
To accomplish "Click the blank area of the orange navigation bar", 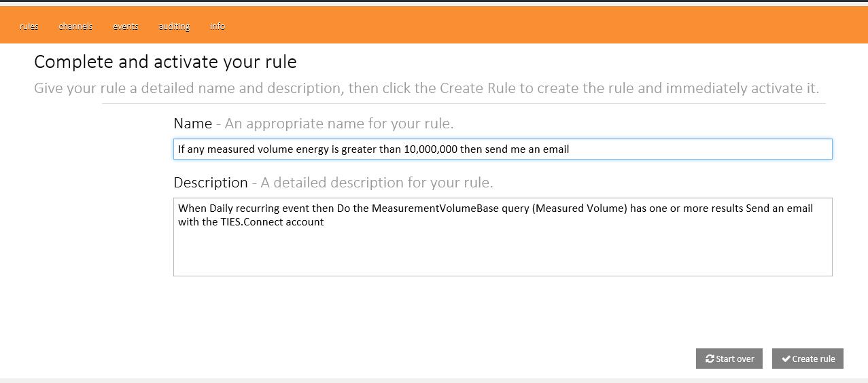I will tap(544, 26).
